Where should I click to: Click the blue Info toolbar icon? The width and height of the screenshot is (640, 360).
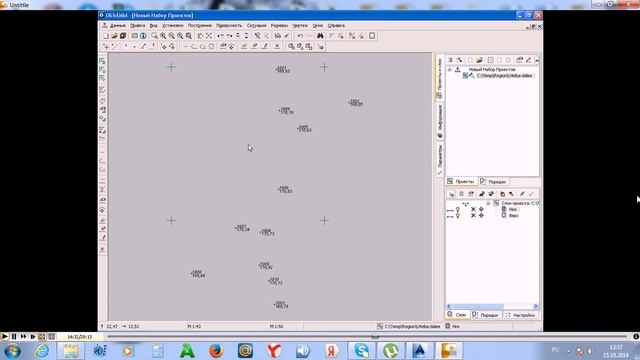[x=143, y=36]
